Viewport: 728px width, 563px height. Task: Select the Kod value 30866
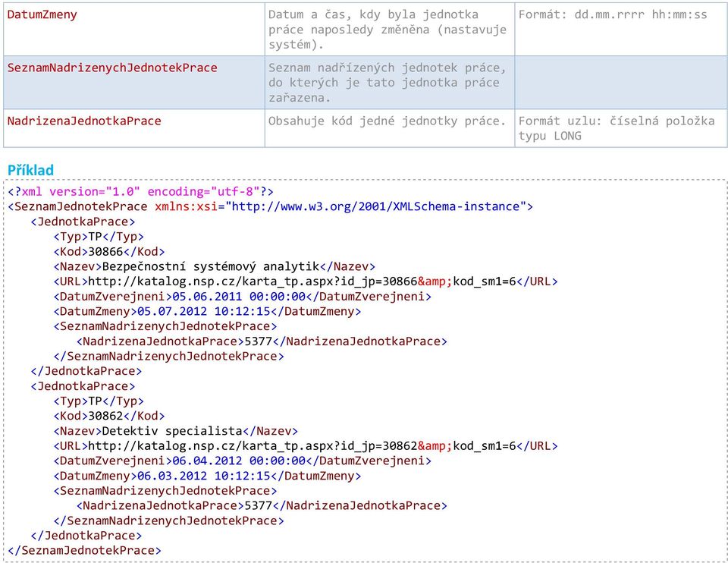[x=105, y=251]
